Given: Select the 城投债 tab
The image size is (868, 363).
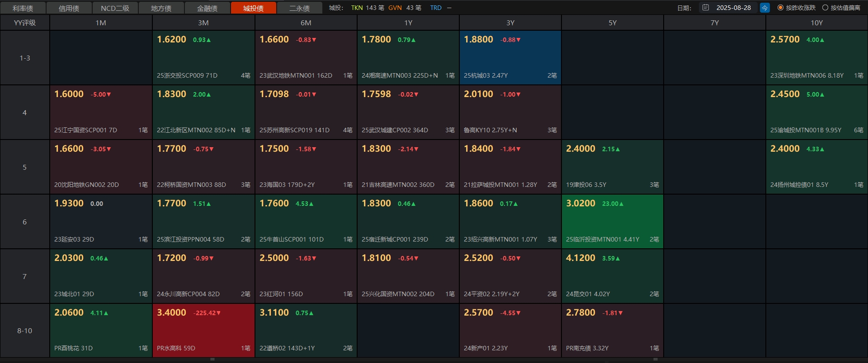Looking at the screenshot, I should 254,8.
